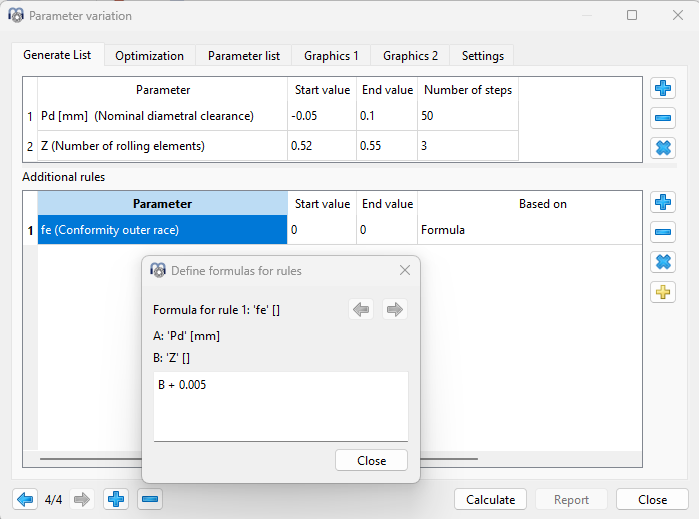Add a row to the parameter table

(662, 89)
